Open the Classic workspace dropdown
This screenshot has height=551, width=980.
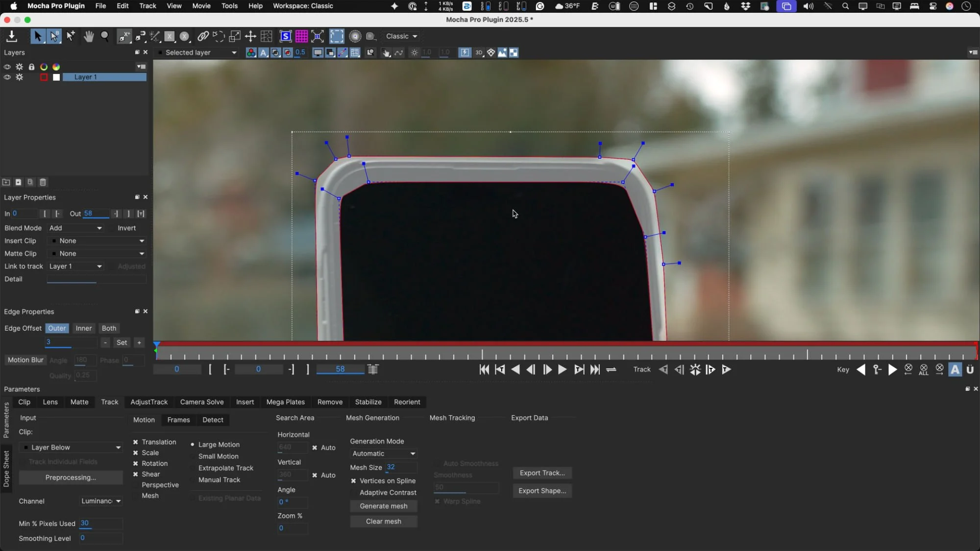pos(401,36)
